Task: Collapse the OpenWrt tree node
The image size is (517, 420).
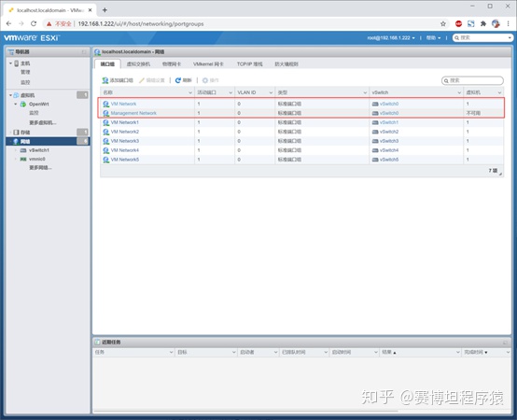Action: tap(16, 105)
